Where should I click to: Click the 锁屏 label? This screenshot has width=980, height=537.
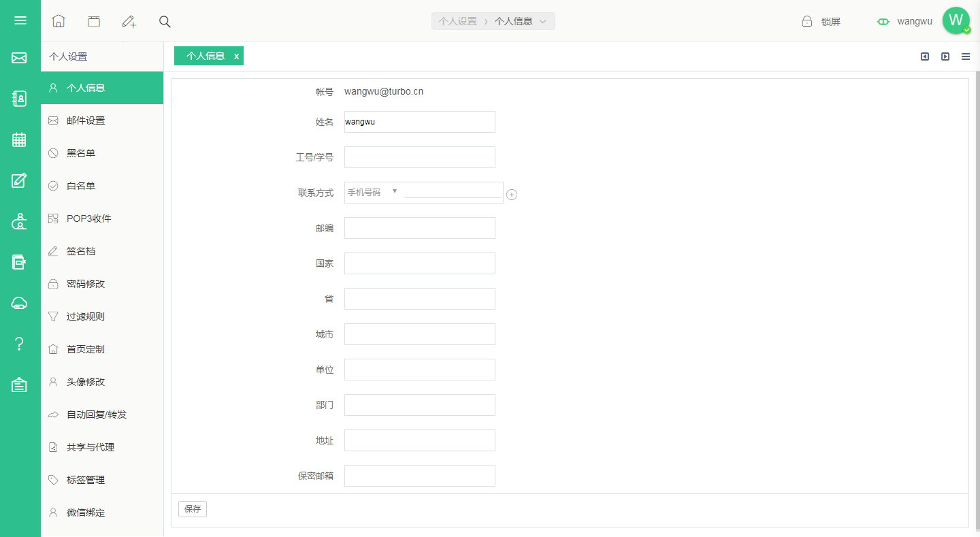831,21
